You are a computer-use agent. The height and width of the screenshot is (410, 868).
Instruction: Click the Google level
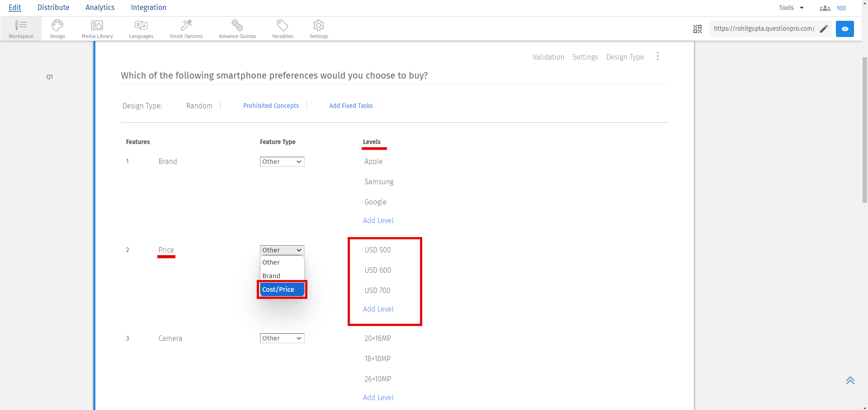(375, 202)
